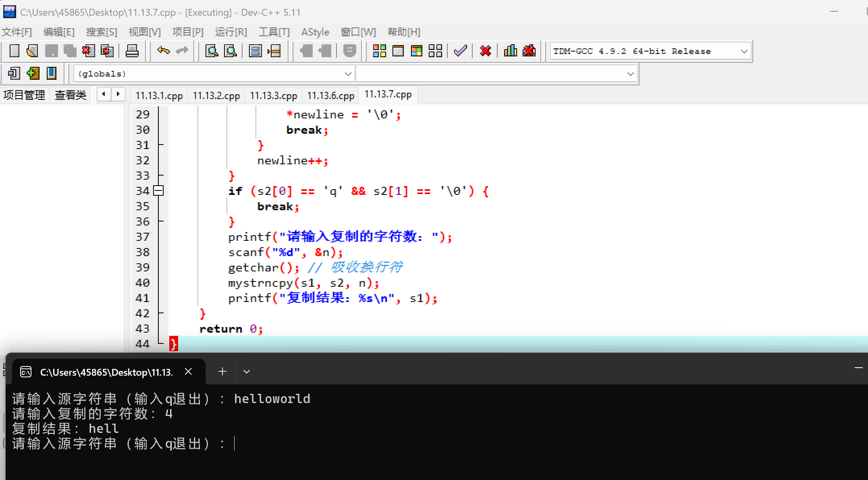Screen dimensions: 868x480
Task: Switch to the 11.13.3.cpp tab
Action: [273, 96]
